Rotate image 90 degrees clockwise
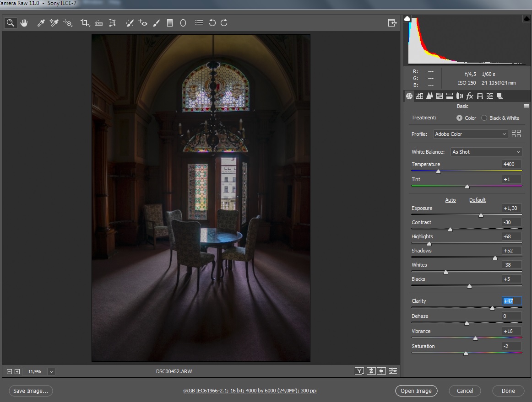 [224, 23]
